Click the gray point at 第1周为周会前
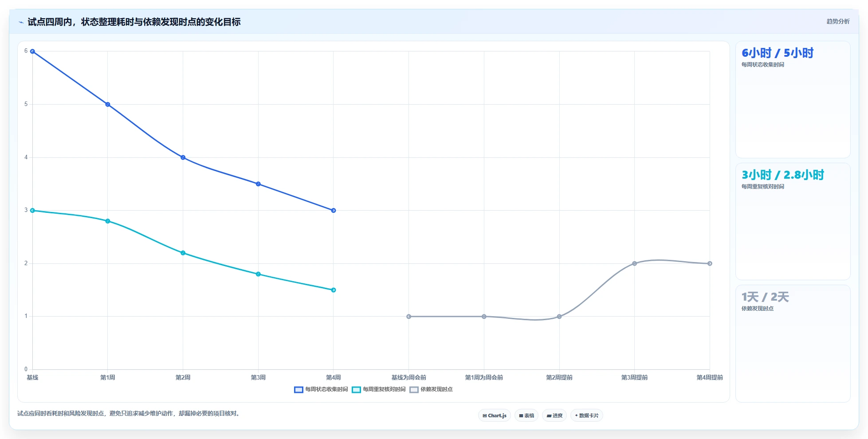The width and height of the screenshot is (868, 439). [x=484, y=317]
